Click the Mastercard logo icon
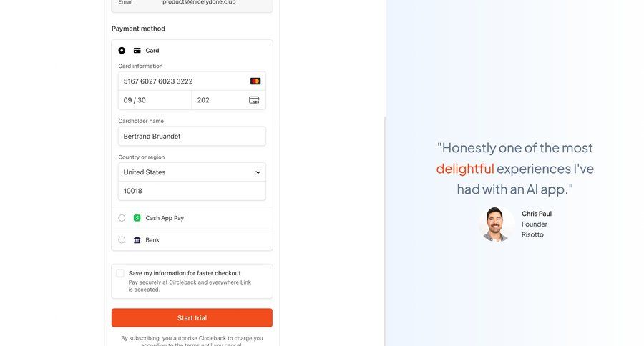This screenshot has height=346, width=644. pos(255,81)
